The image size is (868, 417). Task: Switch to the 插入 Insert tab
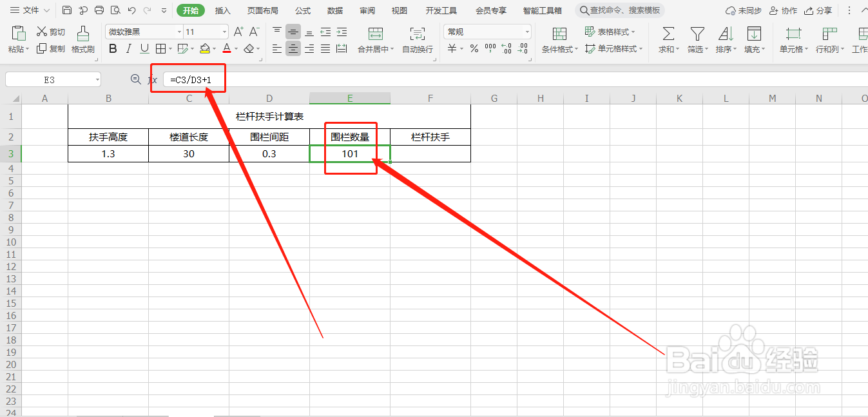223,10
